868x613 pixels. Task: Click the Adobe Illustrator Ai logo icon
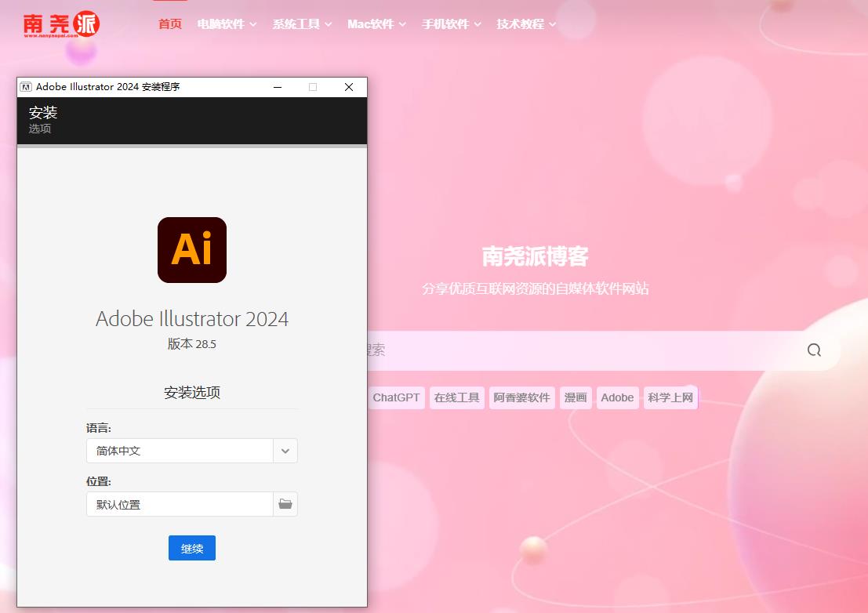pos(192,250)
